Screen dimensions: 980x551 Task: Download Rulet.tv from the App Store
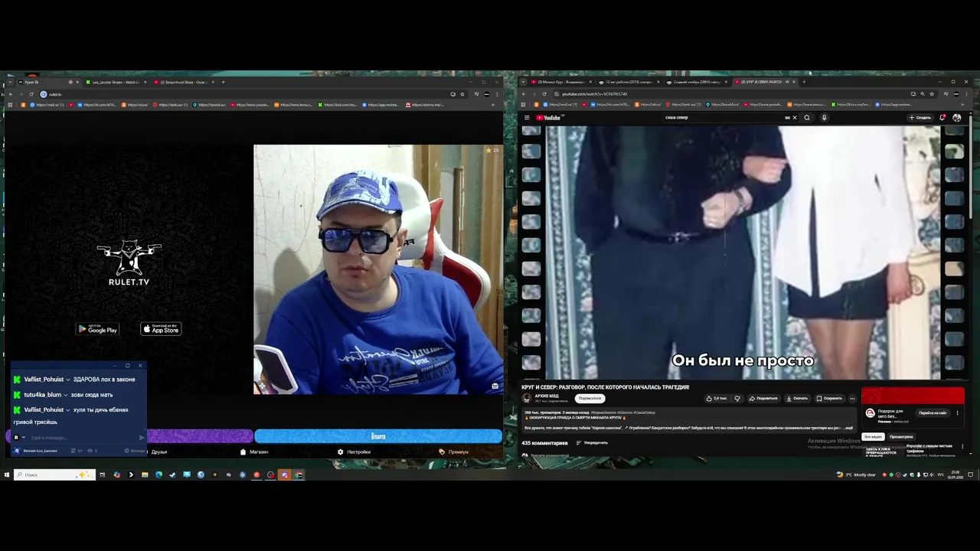click(161, 329)
